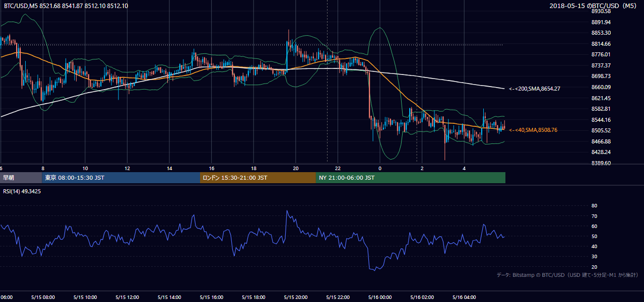Click price axis value 8428.24
This screenshot has width=644, height=302.
(x=601, y=152)
